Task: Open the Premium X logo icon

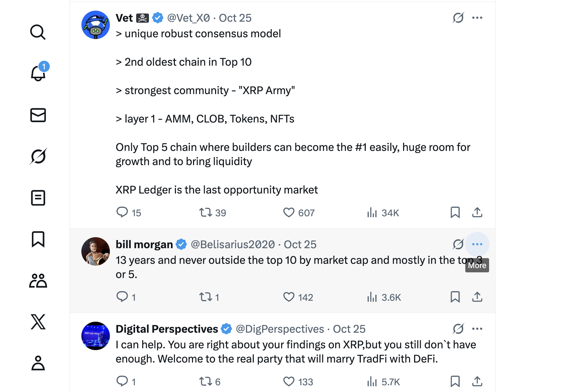Action: [38, 322]
